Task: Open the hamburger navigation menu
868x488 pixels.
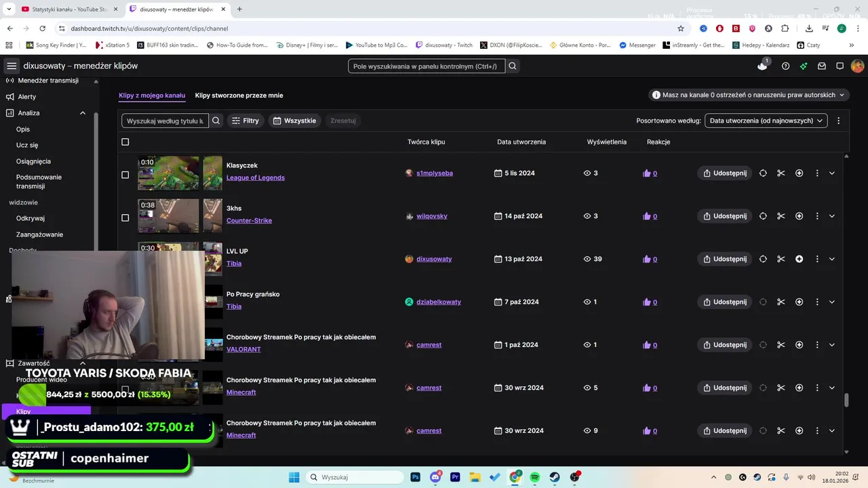Action: coord(12,66)
